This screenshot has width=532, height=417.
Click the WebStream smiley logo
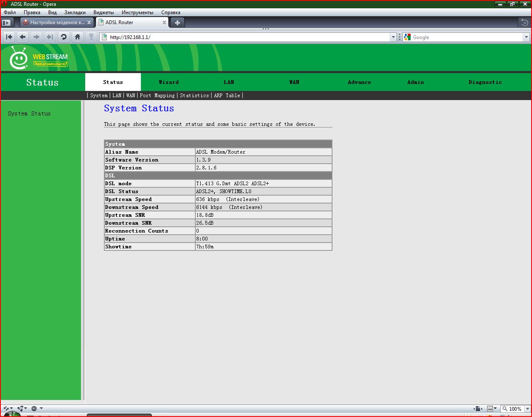coord(19,58)
